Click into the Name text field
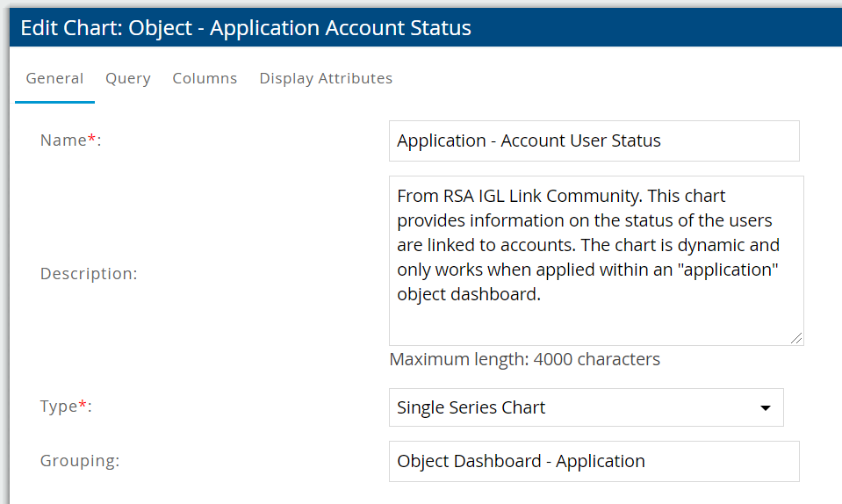842x504 pixels. coord(594,140)
